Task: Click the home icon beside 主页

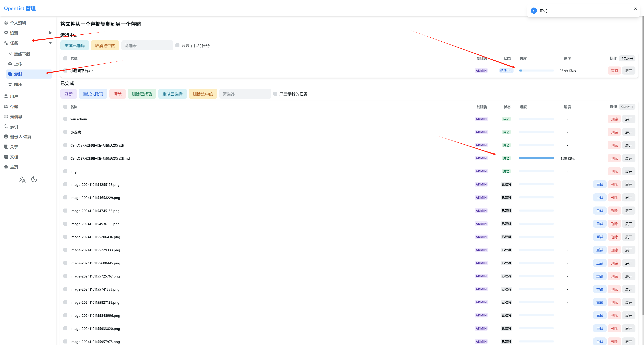Action: point(6,167)
